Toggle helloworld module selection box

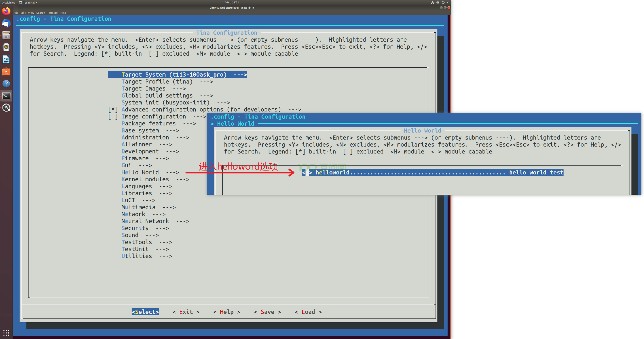[307, 173]
